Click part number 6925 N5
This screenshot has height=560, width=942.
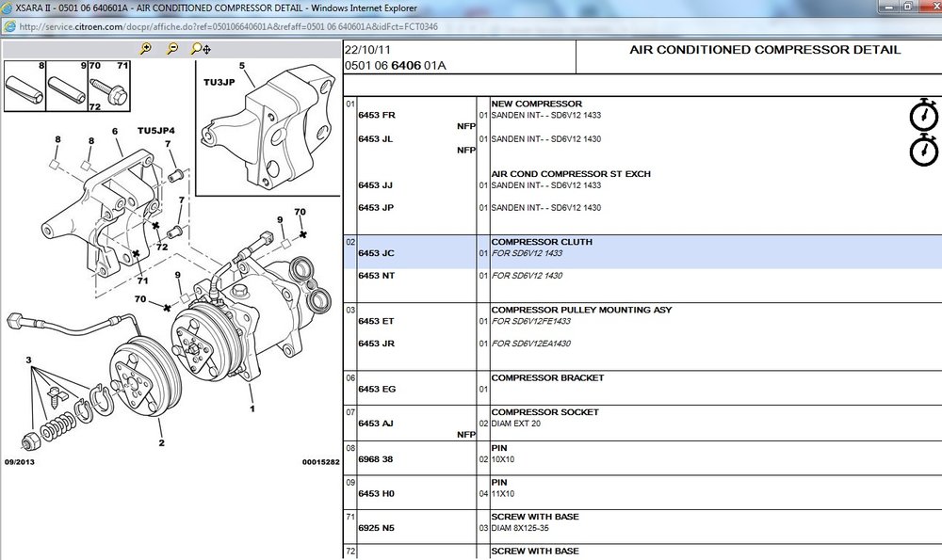point(376,528)
